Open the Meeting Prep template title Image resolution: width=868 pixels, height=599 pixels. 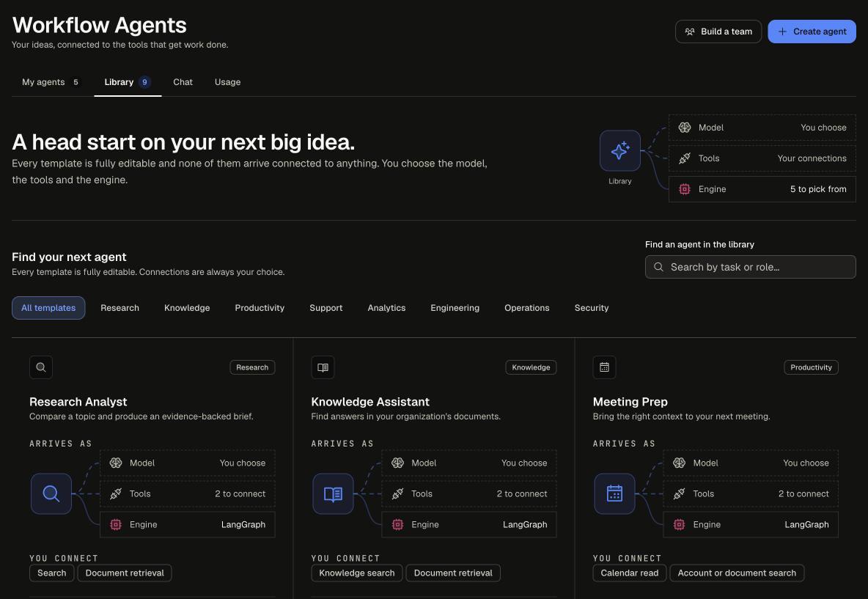tap(630, 402)
